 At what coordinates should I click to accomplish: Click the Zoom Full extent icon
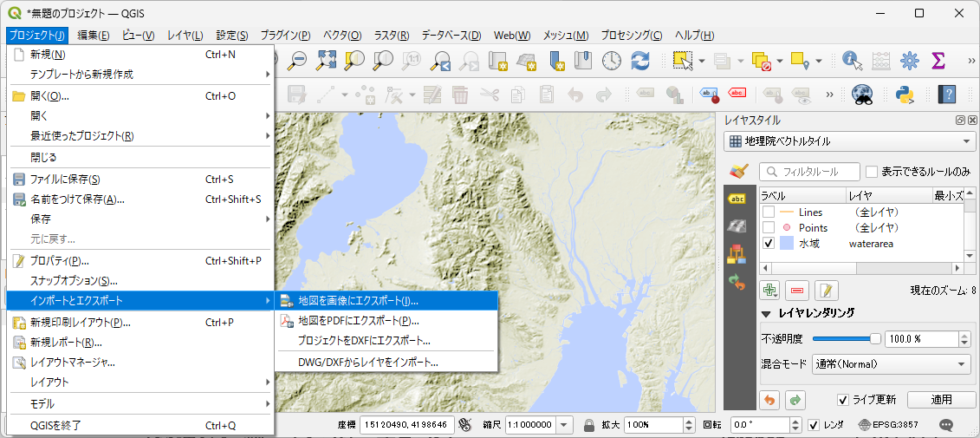tap(327, 60)
